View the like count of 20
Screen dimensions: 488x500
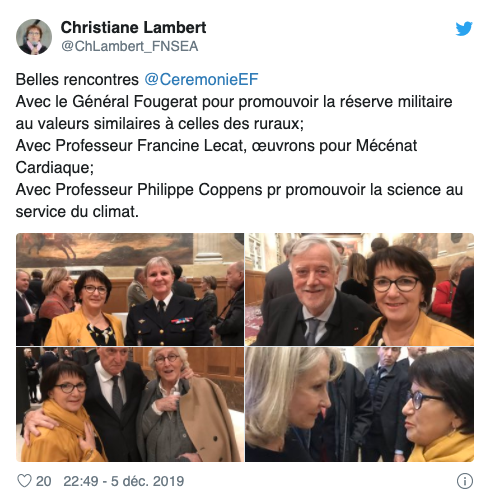(43, 481)
